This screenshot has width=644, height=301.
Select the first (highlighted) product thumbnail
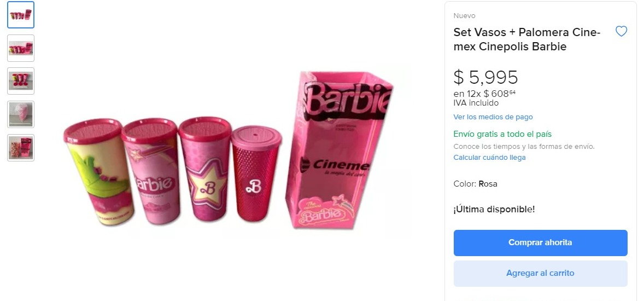[21, 15]
